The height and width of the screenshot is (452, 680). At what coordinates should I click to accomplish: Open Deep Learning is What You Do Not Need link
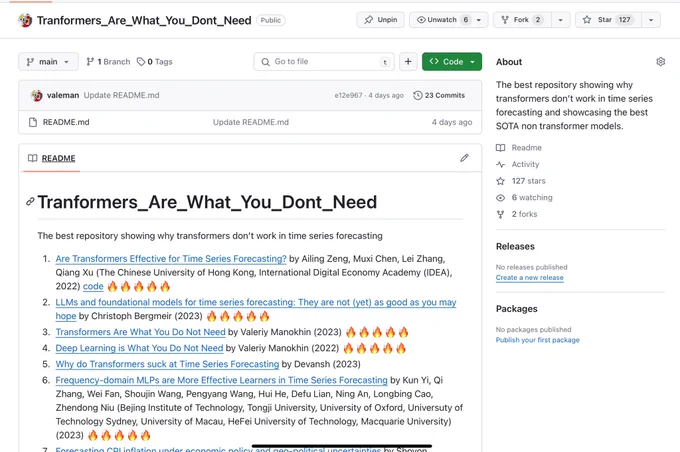point(139,348)
